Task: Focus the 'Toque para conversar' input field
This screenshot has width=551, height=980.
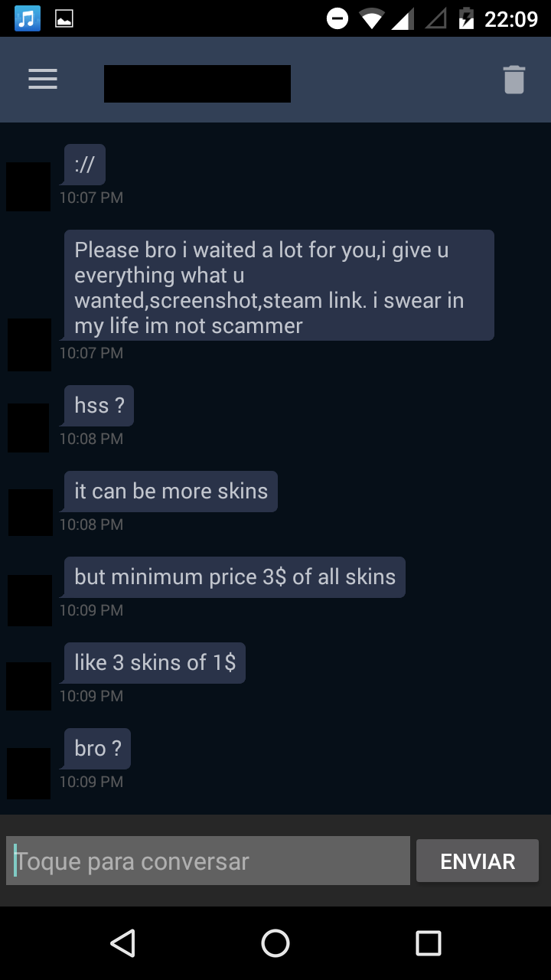Action: 208,861
